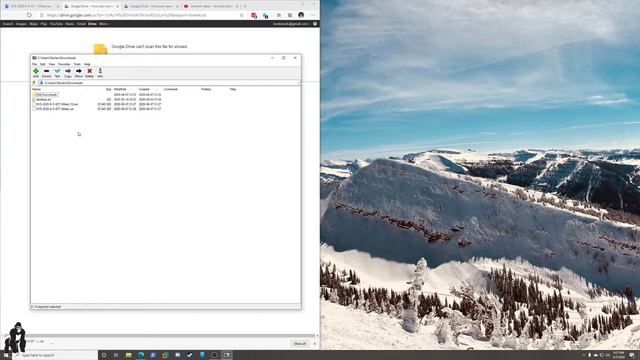The height and width of the screenshot is (360, 640).
Task: Click the Info icon in 7-Zip
Action: pyautogui.click(x=100, y=72)
